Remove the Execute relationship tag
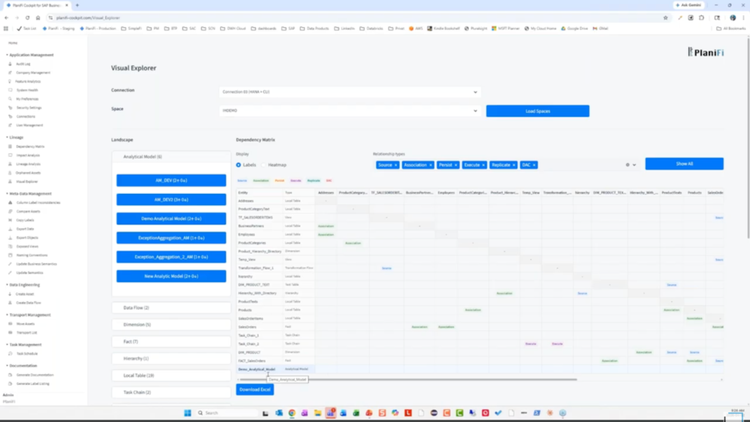 pos(483,165)
